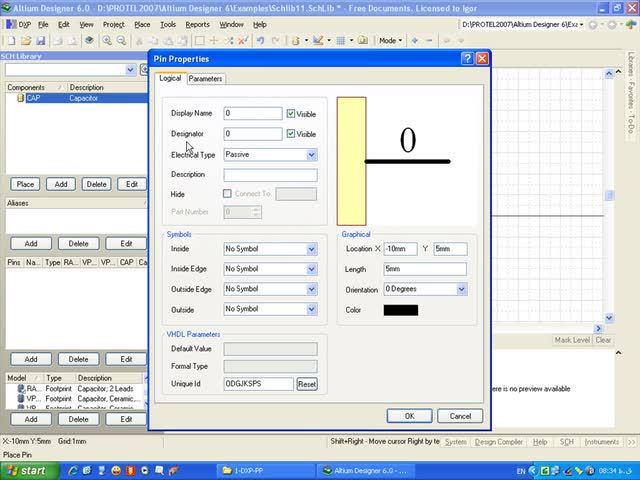This screenshot has width=640, height=480.
Task: Click the Length input field
Action: point(425,269)
